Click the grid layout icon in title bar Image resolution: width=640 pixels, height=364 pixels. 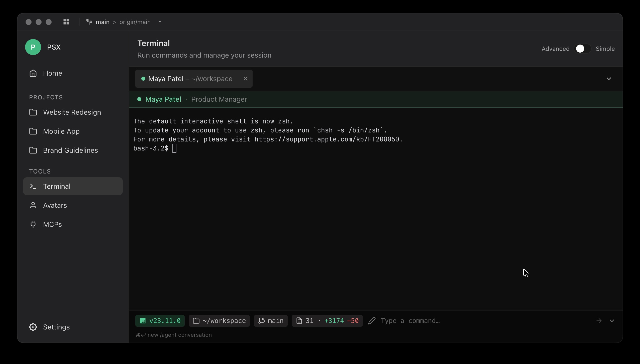66,22
